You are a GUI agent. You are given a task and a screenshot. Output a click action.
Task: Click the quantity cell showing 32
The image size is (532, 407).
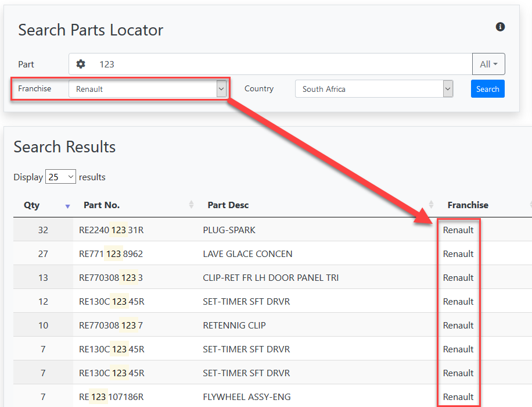tap(43, 230)
